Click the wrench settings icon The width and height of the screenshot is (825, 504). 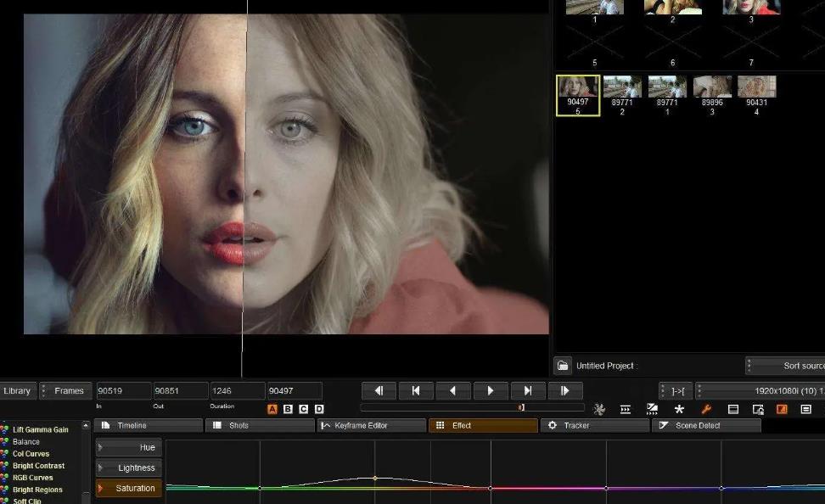[705, 409]
